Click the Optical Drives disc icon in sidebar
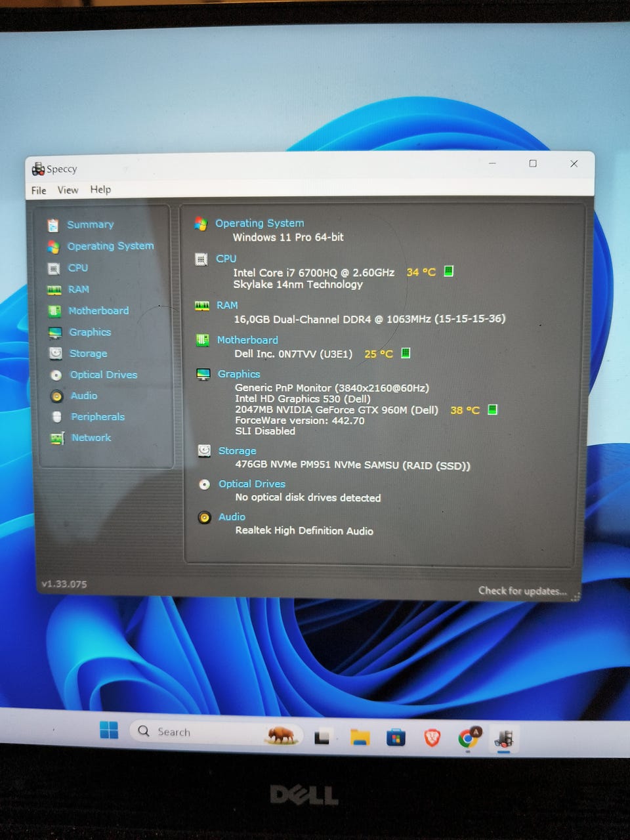The height and width of the screenshot is (840, 630). [x=57, y=375]
